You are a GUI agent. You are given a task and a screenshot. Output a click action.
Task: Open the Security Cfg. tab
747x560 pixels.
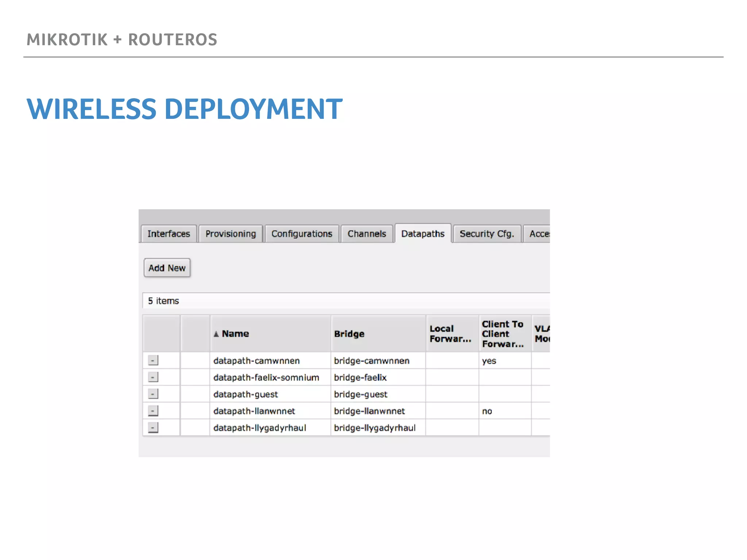487,234
